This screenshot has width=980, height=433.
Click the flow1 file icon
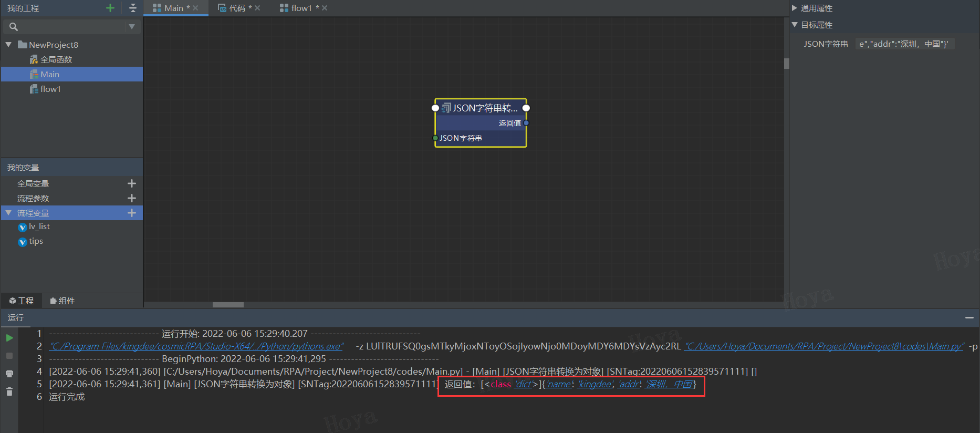point(34,89)
